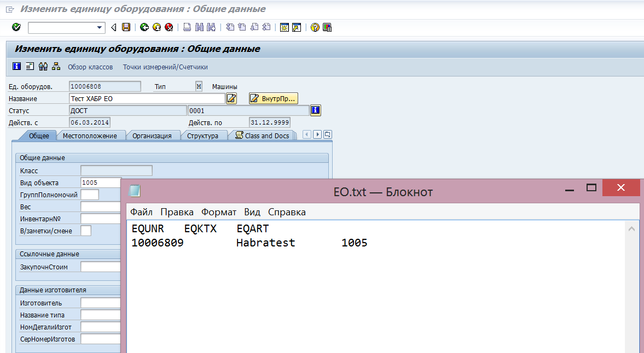The width and height of the screenshot is (644, 353).
Task: Click the Действ. с date field
Action: tap(90, 122)
